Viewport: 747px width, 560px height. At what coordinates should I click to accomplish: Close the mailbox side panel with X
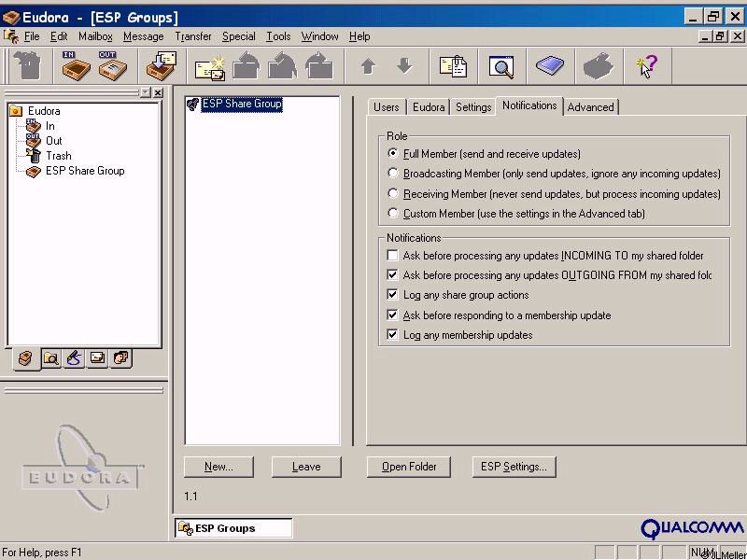[158, 92]
